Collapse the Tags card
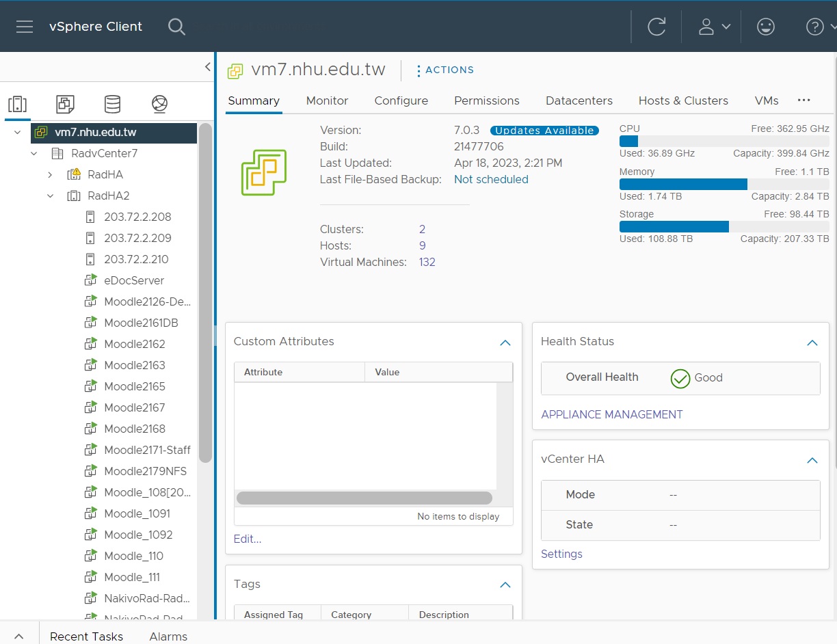Screen dimensions: 837x644 click(x=505, y=585)
